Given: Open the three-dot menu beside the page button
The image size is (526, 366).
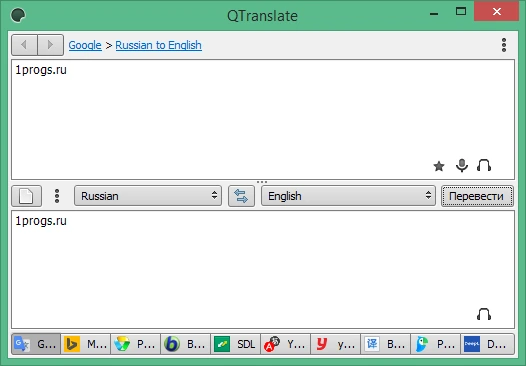Looking at the screenshot, I should pyautogui.click(x=57, y=196).
